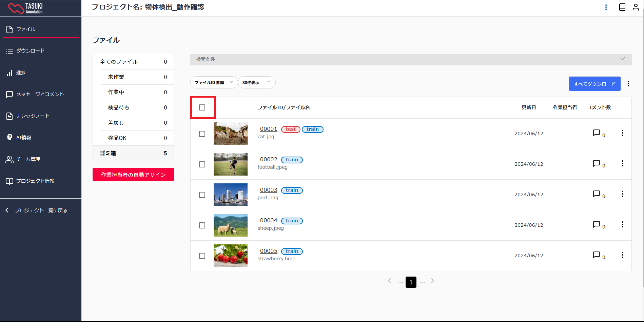Screen dimensions: 644x322
Task: Toggle the select-all files checkbox in header
Action: coord(202,107)
